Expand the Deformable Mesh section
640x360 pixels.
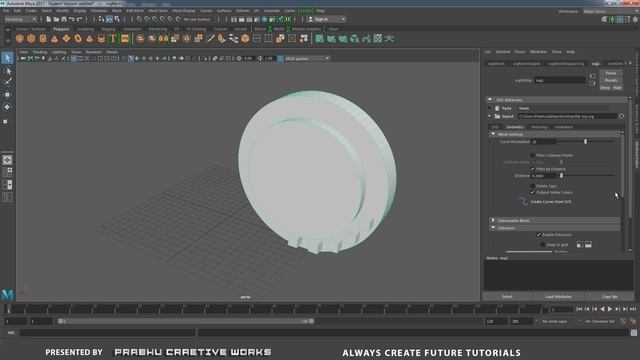[x=493, y=220]
